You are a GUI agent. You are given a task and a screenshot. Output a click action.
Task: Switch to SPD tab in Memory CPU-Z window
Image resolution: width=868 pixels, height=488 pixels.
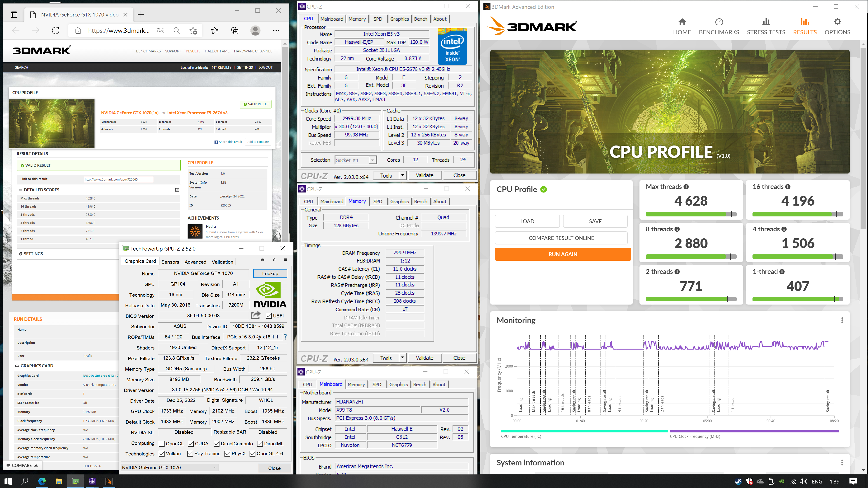[378, 201]
